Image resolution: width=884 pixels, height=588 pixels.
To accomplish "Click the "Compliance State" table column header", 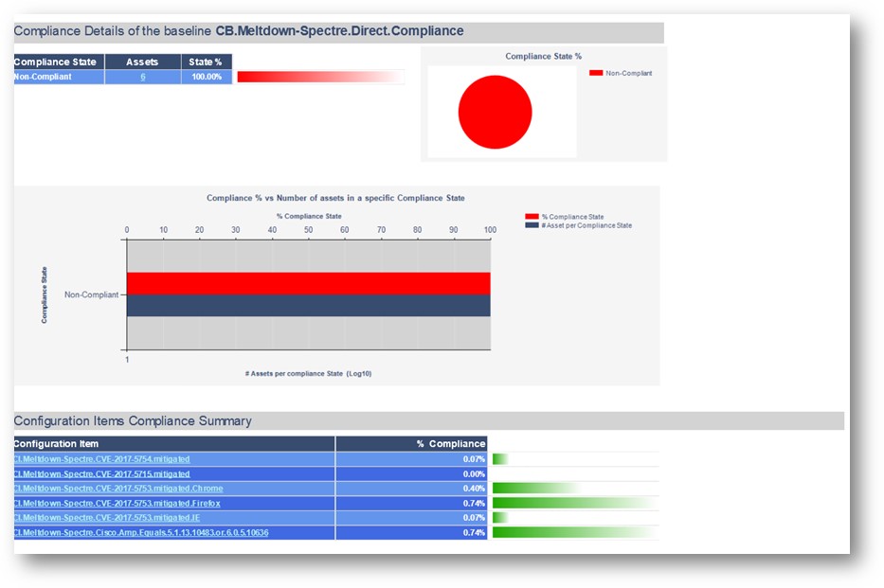I will (x=59, y=62).
